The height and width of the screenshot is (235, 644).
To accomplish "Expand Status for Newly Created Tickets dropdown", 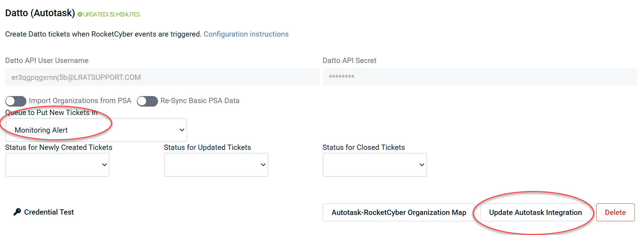I will point(57,165).
